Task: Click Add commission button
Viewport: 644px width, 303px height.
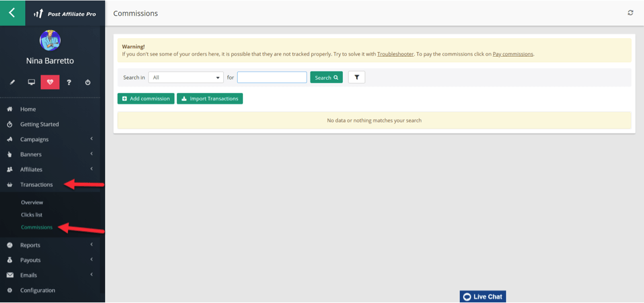Action: click(146, 98)
